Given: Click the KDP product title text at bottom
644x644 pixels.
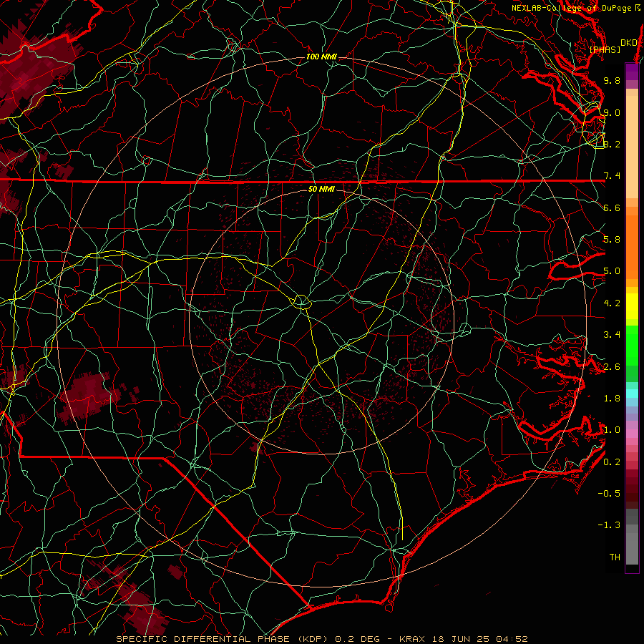Looking at the screenshot, I should 321,639.
